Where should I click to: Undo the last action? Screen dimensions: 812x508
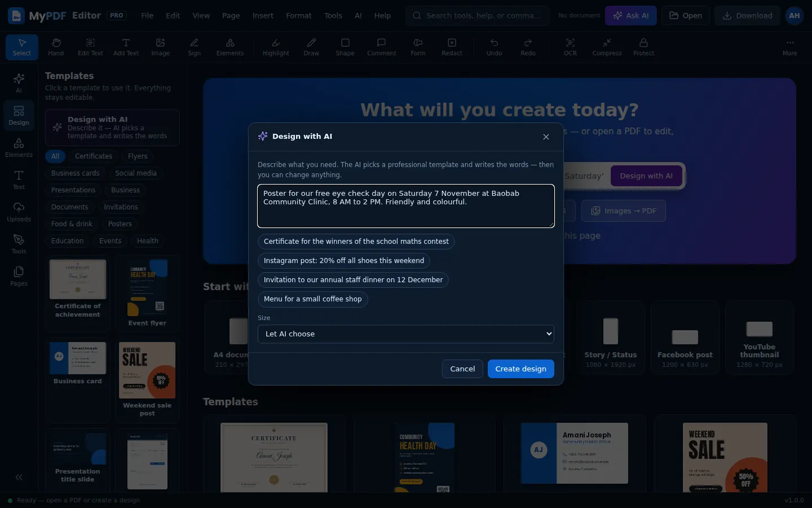pyautogui.click(x=494, y=47)
